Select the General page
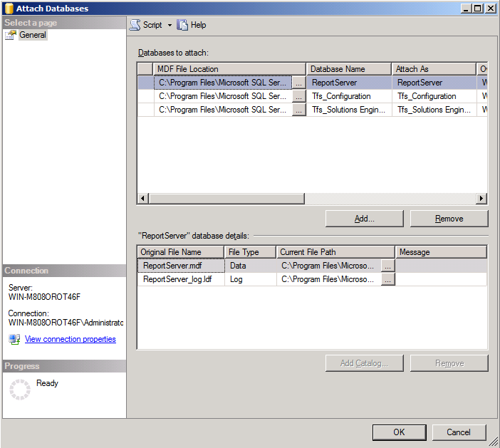The image size is (500, 448). pos(33,35)
